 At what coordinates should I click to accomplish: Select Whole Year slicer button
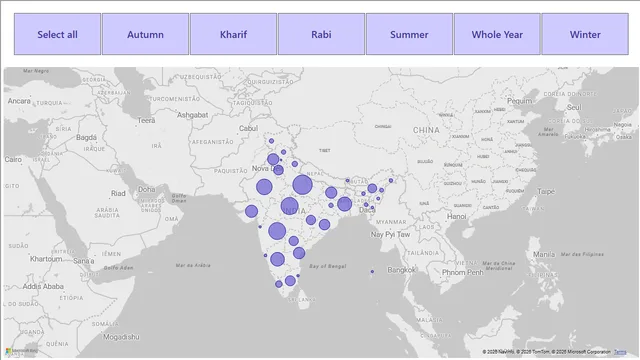coord(497,34)
